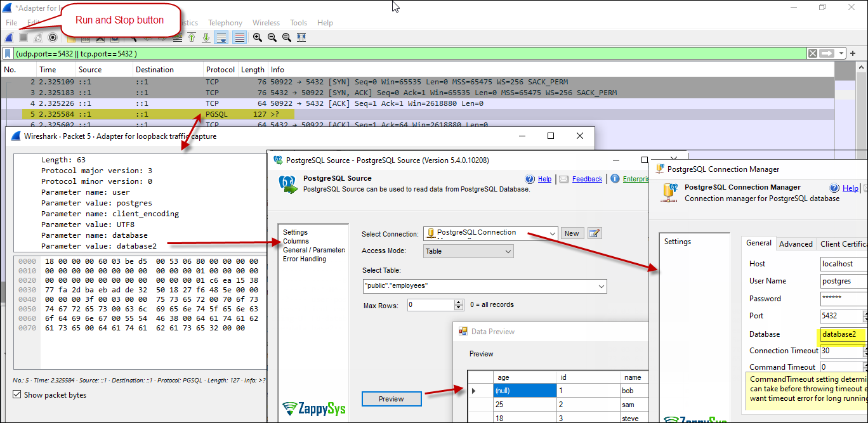Toggle packet colorization rules

(240, 38)
